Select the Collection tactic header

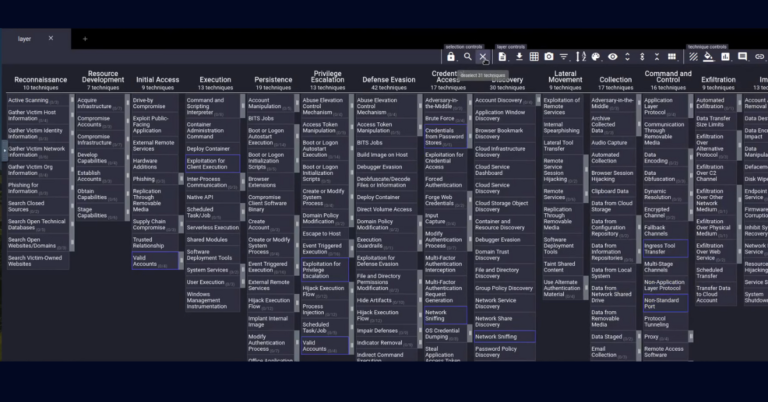point(616,80)
